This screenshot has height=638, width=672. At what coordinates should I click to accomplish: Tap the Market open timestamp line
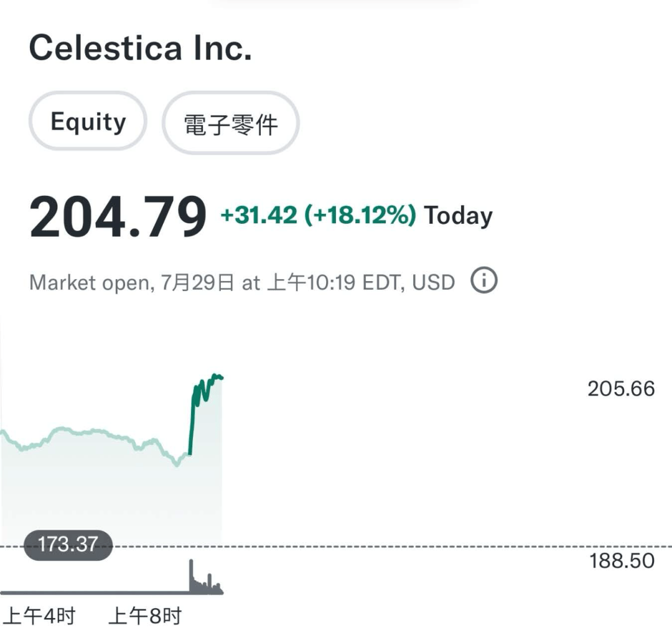(x=241, y=282)
